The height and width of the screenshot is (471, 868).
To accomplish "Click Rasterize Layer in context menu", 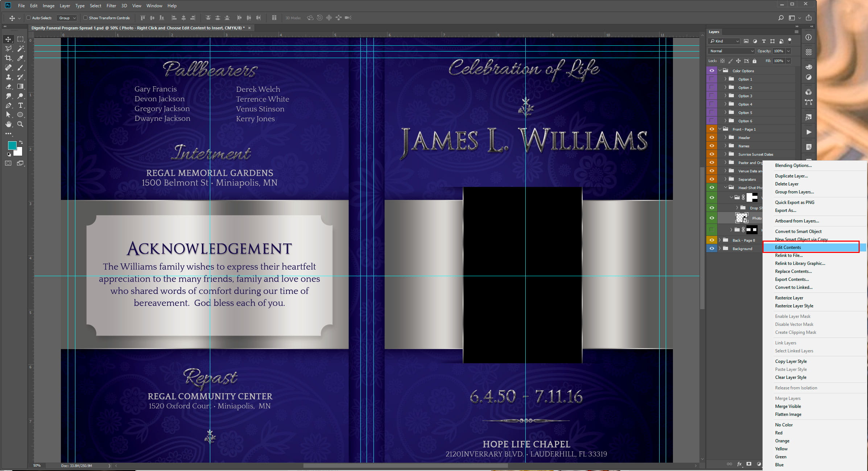I will click(x=789, y=298).
